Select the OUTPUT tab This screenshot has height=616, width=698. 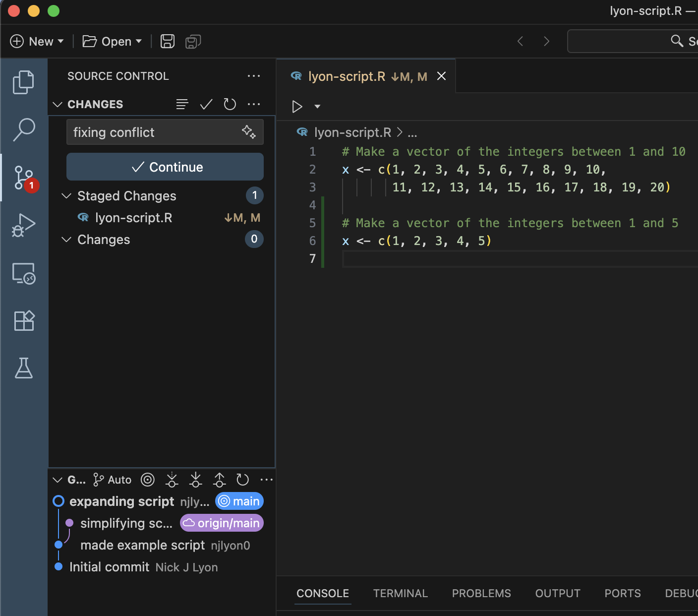[557, 593]
